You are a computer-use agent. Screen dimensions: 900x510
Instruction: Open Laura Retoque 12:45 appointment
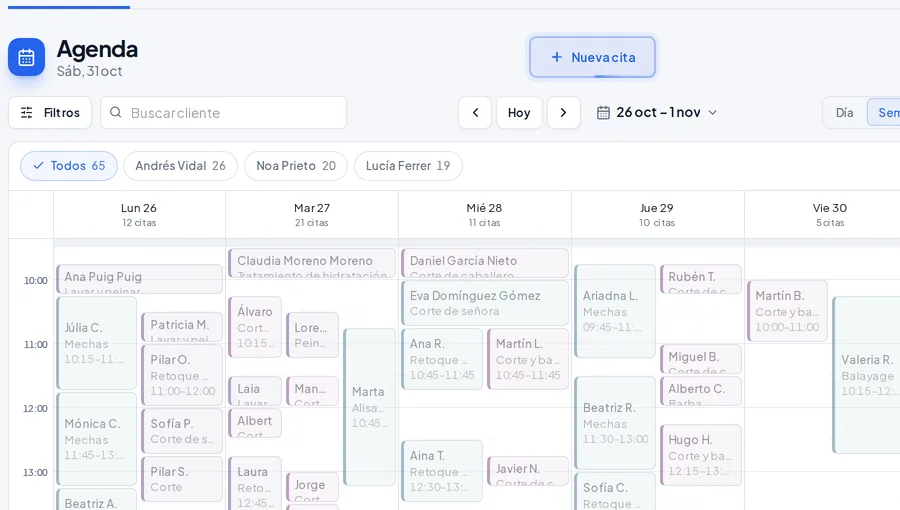tap(255, 483)
